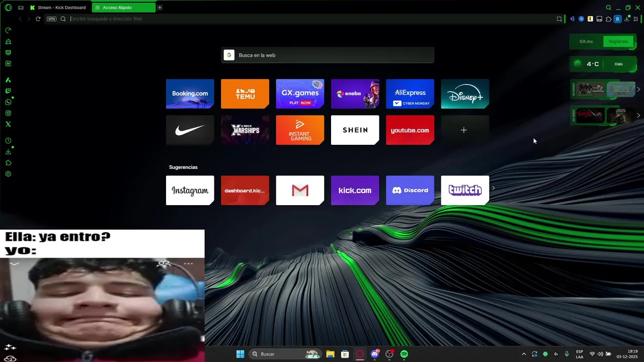Open the AliExpress speed dial tile
Viewport: 644px width, 362px height.
pyautogui.click(x=410, y=94)
